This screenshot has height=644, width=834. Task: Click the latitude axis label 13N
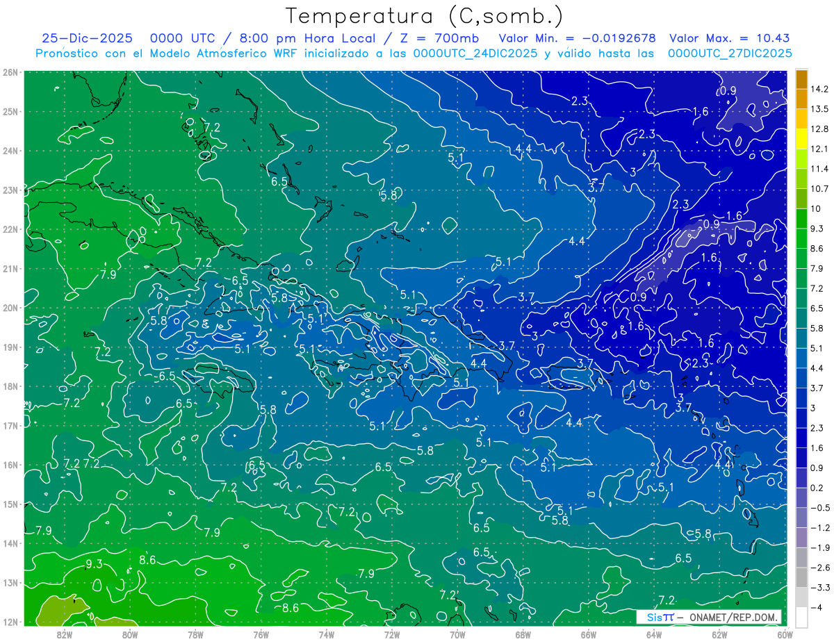[10, 582]
